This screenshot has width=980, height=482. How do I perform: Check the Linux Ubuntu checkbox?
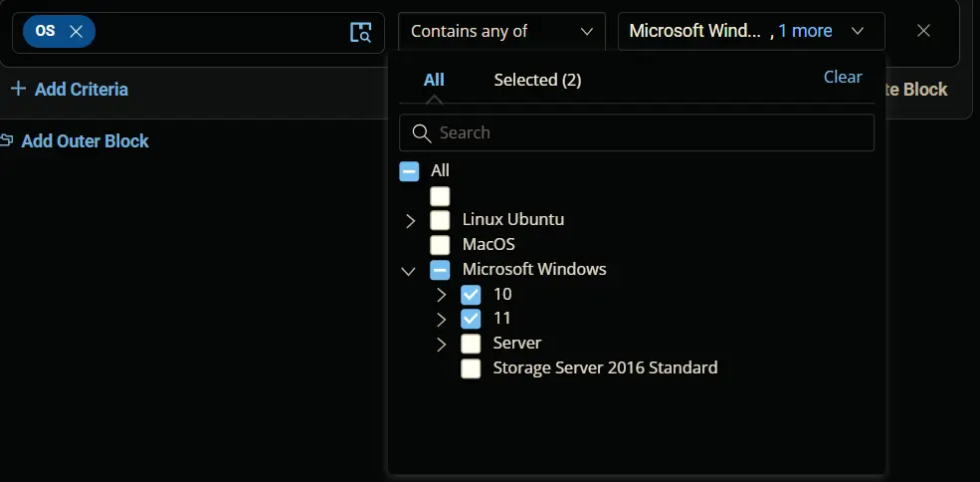(440, 220)
